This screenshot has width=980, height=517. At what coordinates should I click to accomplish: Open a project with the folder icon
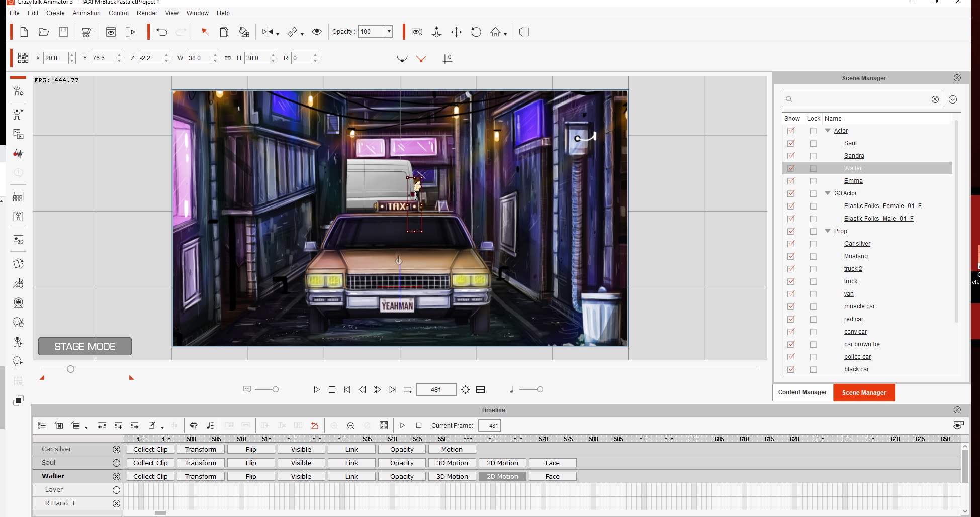(44, 32)
